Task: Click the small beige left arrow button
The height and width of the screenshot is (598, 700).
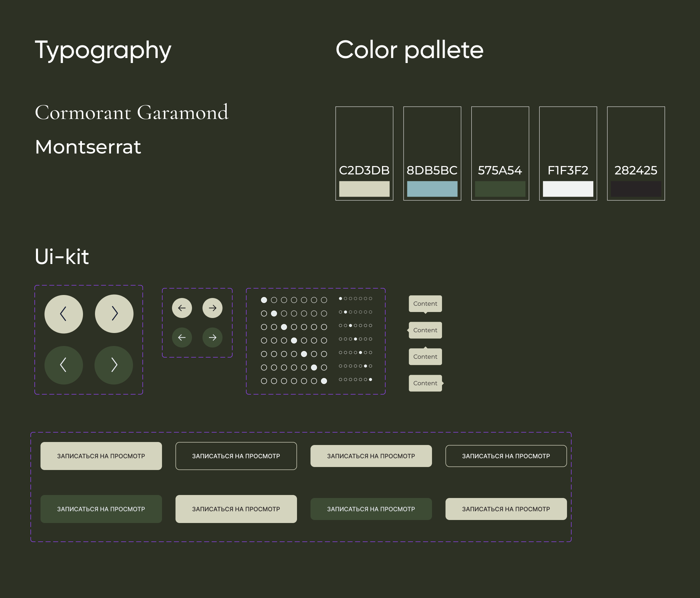Action: [x=182, y=308]
